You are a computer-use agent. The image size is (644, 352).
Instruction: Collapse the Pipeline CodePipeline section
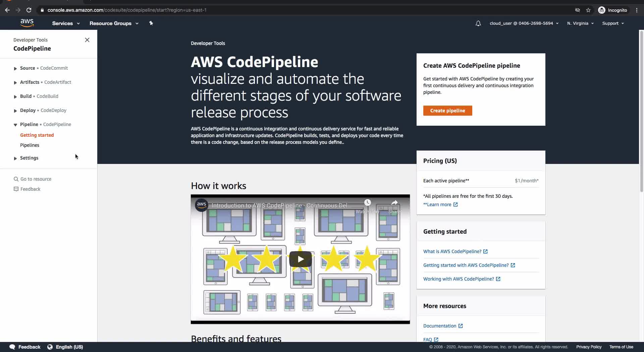(15, 125)
